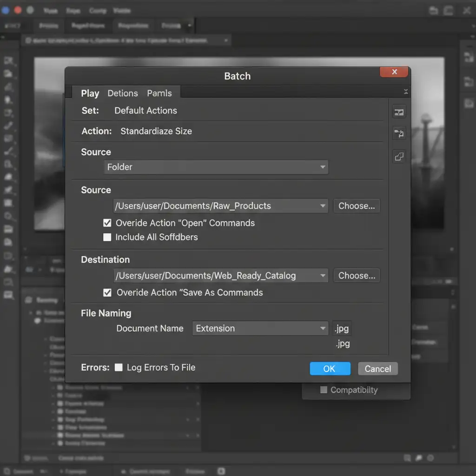Open topmost panel icon in right dock
This screenshot has width=476, height=476.
coord(468,57)
